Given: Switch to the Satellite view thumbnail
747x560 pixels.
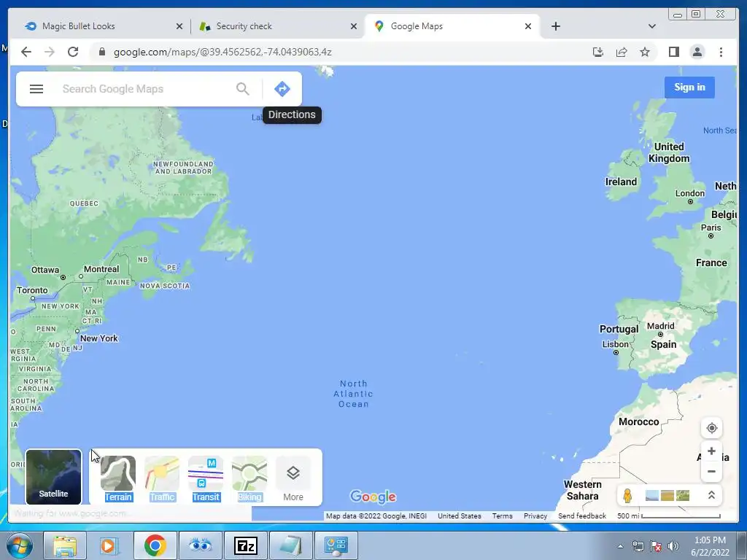Looking at the screenshot, I should click(x=53, y=477).
